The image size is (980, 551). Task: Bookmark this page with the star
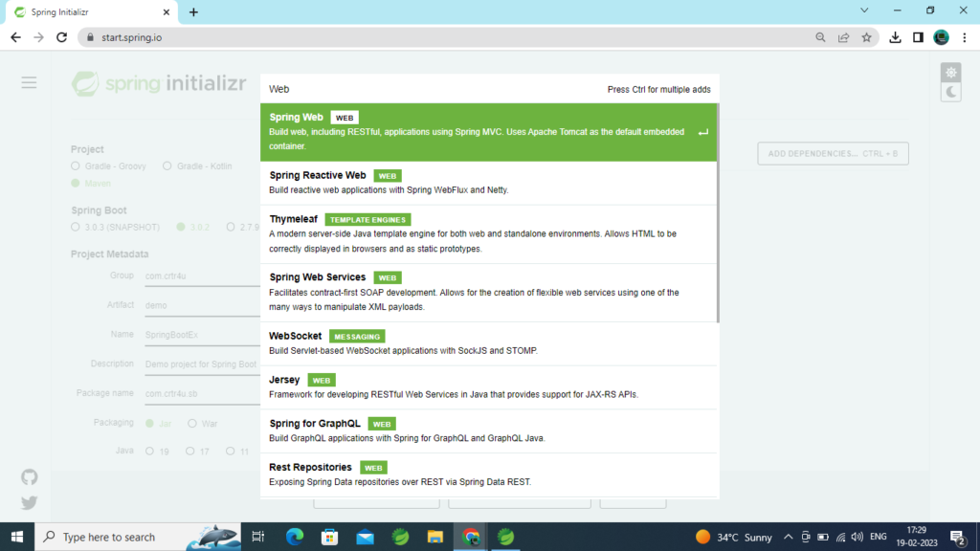click(x=866, y=37)
